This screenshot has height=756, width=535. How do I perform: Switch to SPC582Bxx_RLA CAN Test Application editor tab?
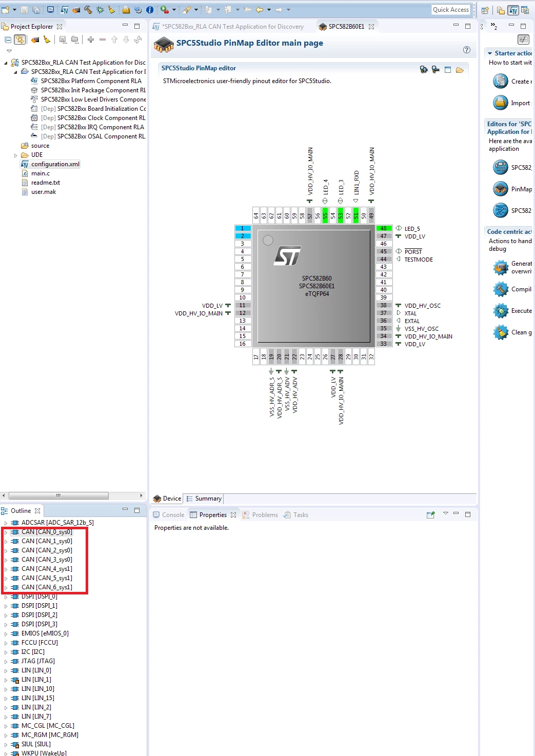tap(229, 27)
